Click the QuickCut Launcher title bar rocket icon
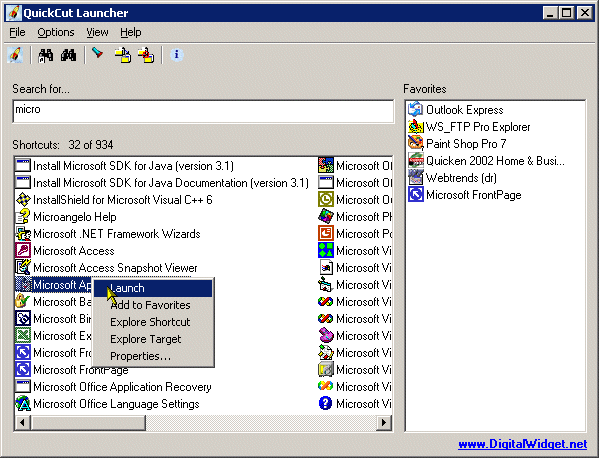Viewport: 599px width, 458px height. 14,13
